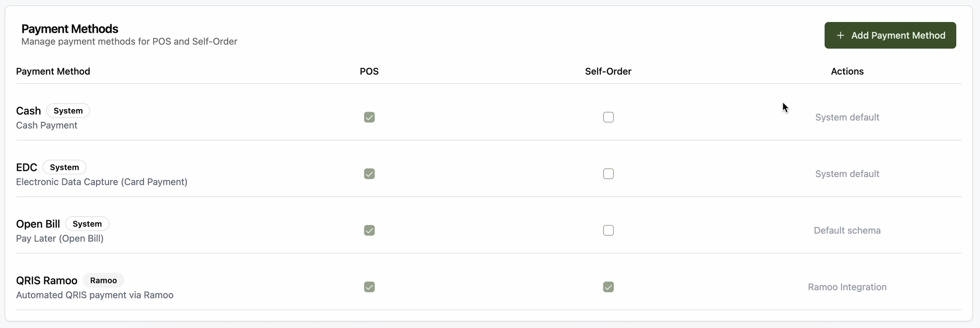Click the Default schema label for Open Bill

coord(847,230)
